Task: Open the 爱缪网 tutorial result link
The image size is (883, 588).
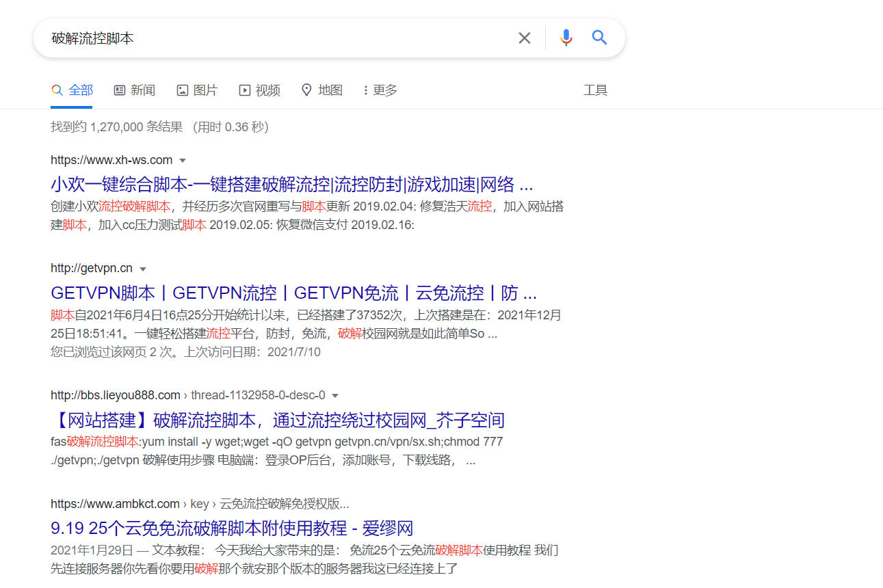Action: click(253, 528)
